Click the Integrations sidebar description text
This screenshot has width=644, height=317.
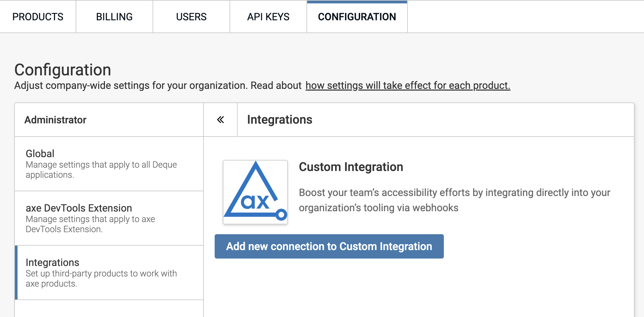pos(101,278)
